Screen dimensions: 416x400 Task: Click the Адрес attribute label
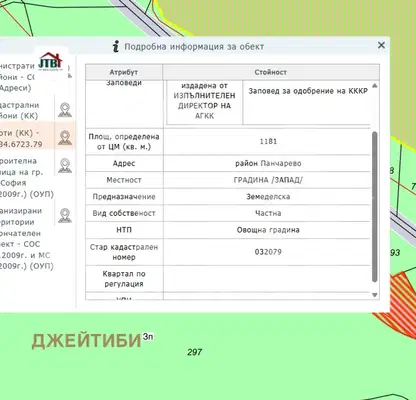pyautogui.click(x=124, y=163)
